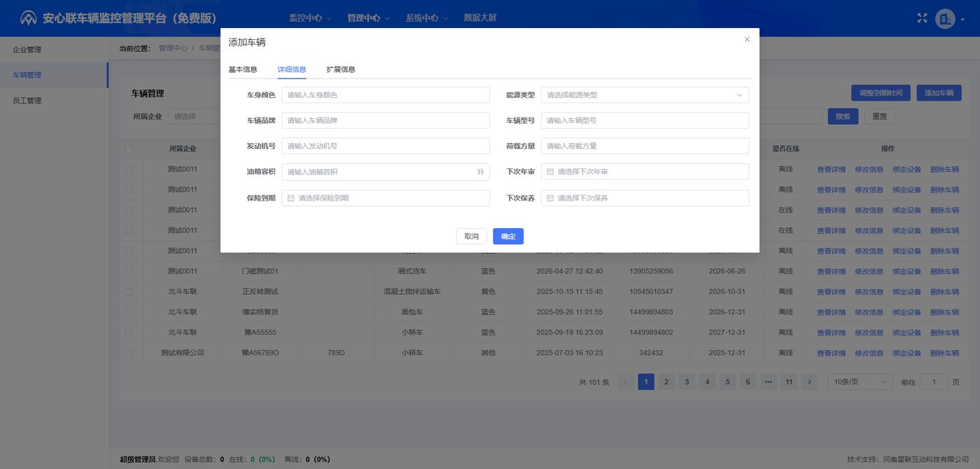Viewport: 980px width, 469px height.
Task: Open the 所属企业 filter select
Action: (194, 116)
